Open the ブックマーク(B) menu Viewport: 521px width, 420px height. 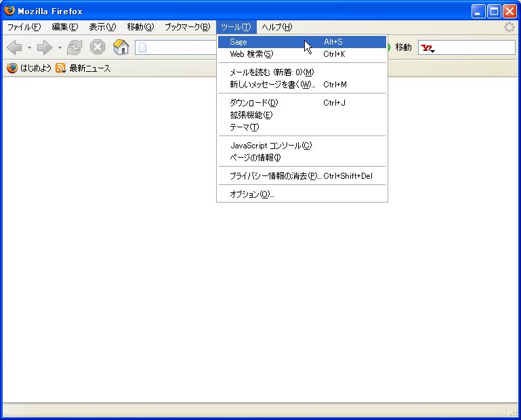188,27
